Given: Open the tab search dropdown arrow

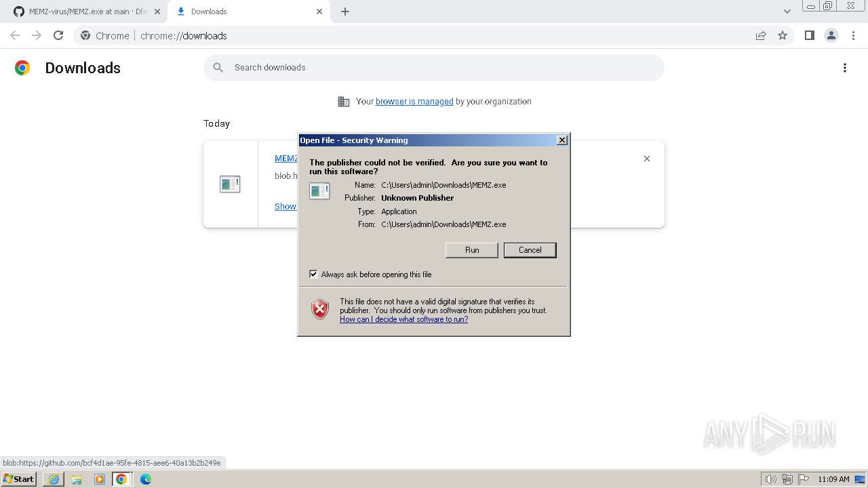Looking at the screenshot, I should (x=787, y=12).
